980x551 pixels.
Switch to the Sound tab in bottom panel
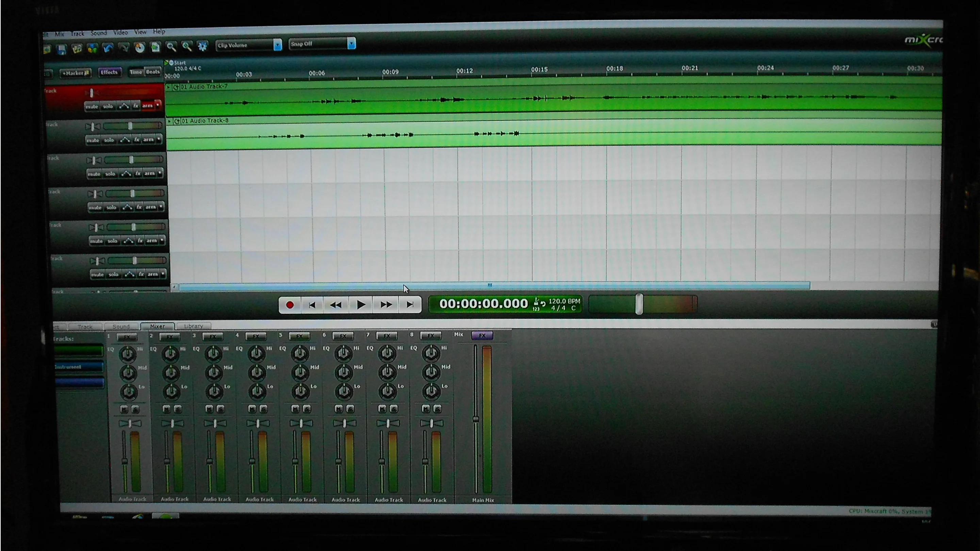121,327
